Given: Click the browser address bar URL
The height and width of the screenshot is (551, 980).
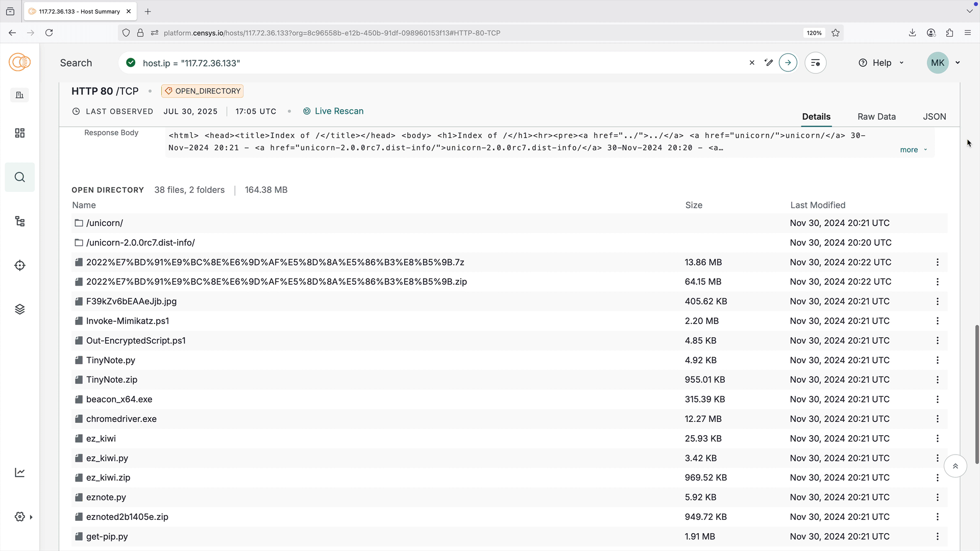Looking at the screenshot, I should click(332, 33).
